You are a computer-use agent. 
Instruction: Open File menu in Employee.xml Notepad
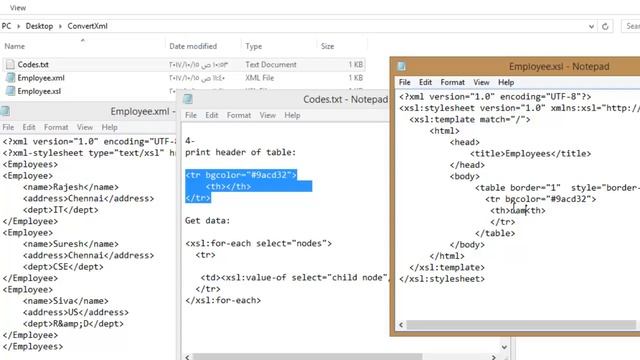pos(8,127)
